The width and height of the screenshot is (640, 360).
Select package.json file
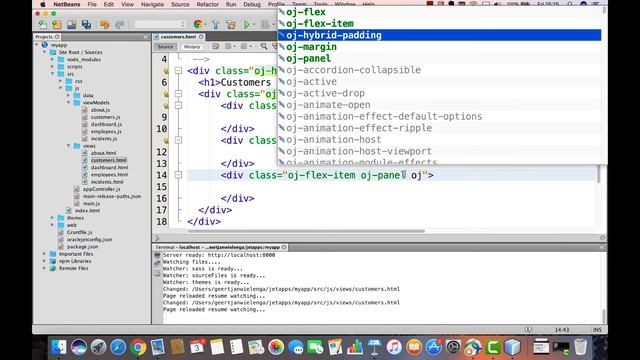coord(82,247)
